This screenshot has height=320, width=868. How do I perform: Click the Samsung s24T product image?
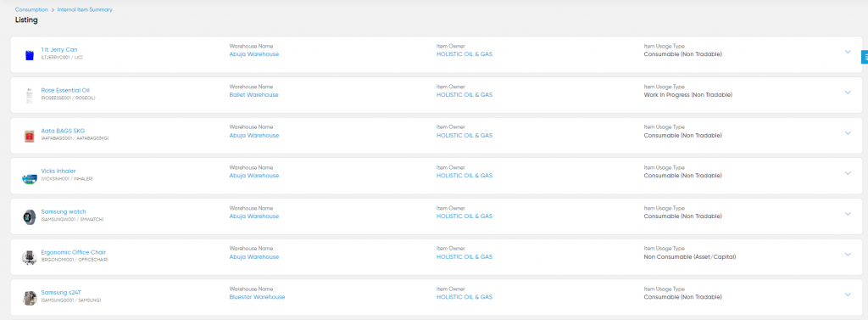30,298
